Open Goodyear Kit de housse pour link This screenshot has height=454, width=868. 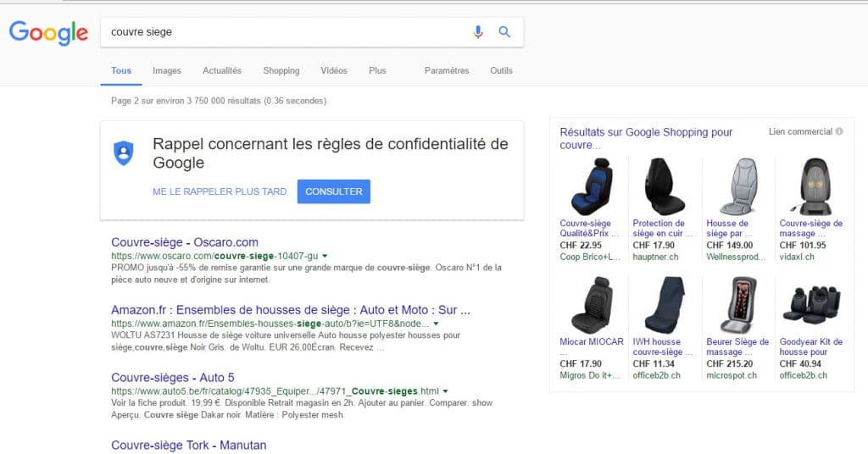click(811, 346)
